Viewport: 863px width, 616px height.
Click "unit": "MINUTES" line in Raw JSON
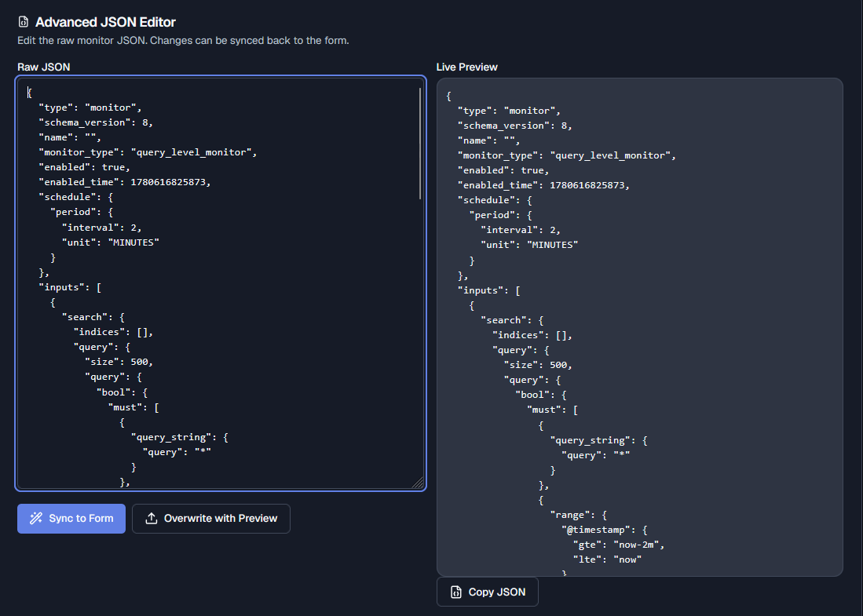point(110,242)
